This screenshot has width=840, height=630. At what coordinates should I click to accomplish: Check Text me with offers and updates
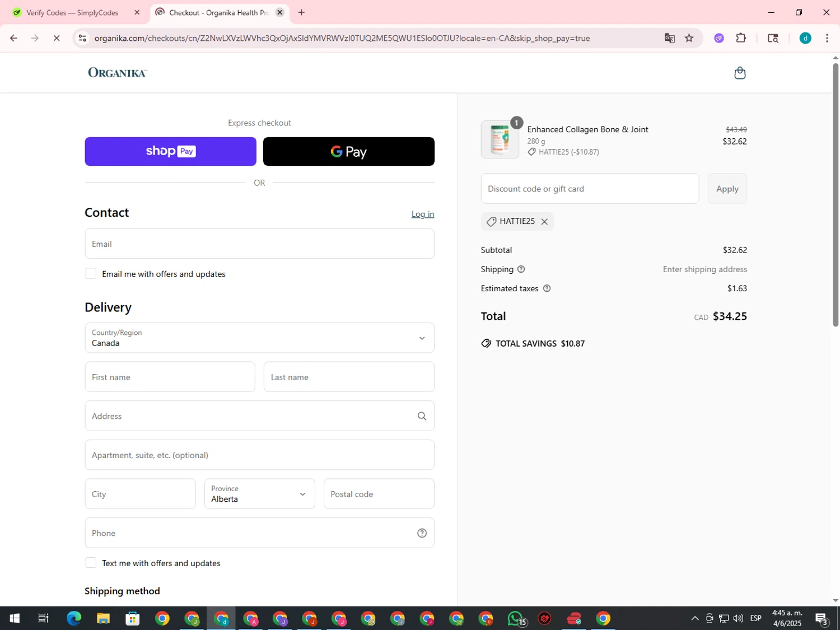point(91,563)
